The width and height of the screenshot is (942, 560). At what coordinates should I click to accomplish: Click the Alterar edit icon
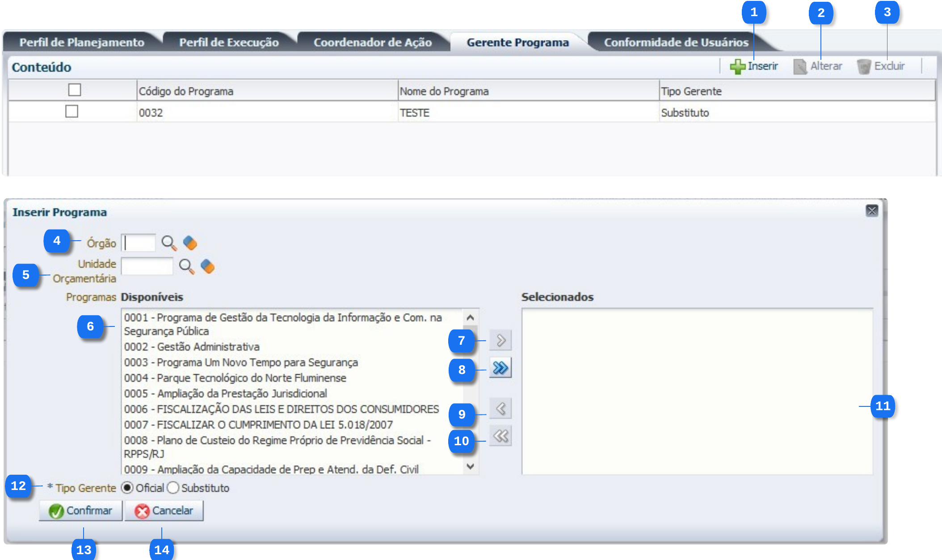(800, 67)
